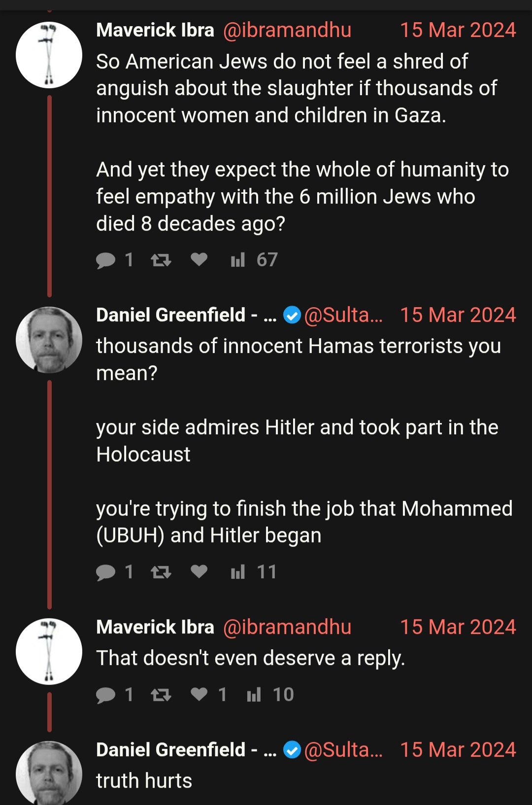This screenshot has height=805, width=532.
Task: Like Daniel Greenfield's reply with 11 views
Action: (x=199, y=571)
